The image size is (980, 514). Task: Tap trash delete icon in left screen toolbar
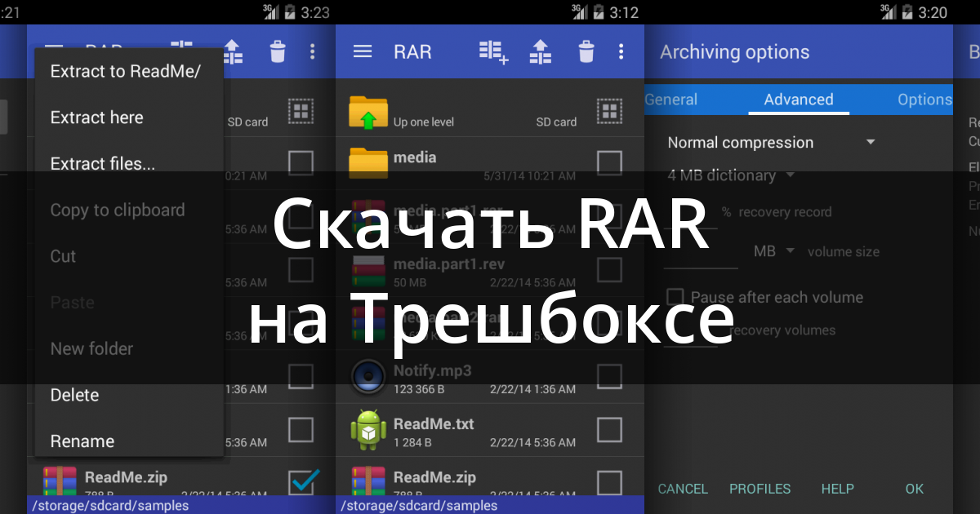tap(278, 51)
